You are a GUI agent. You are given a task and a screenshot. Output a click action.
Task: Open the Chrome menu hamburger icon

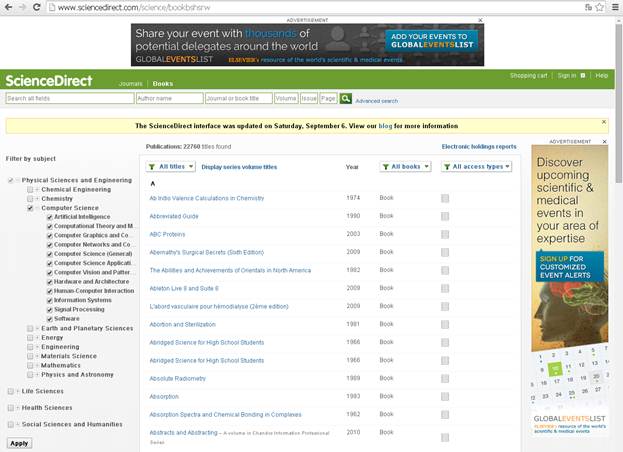click(x=615, y=7)
